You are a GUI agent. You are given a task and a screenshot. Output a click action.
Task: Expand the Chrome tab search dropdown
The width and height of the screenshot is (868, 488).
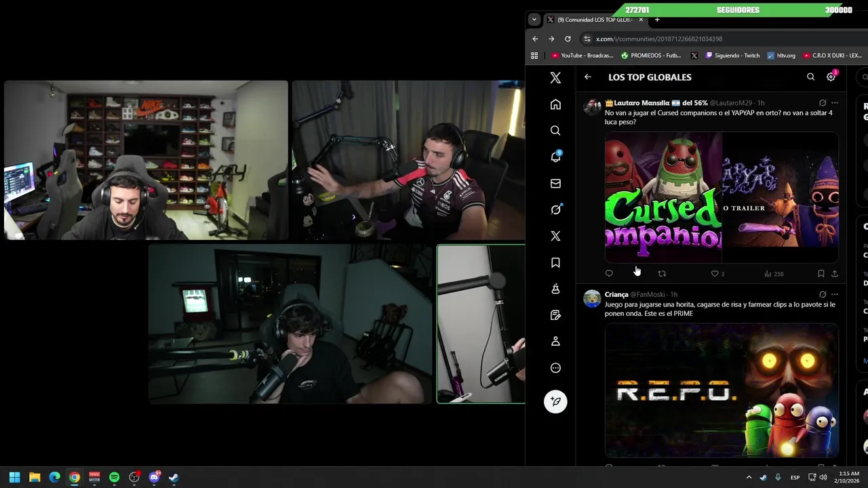tap(534, 20)
